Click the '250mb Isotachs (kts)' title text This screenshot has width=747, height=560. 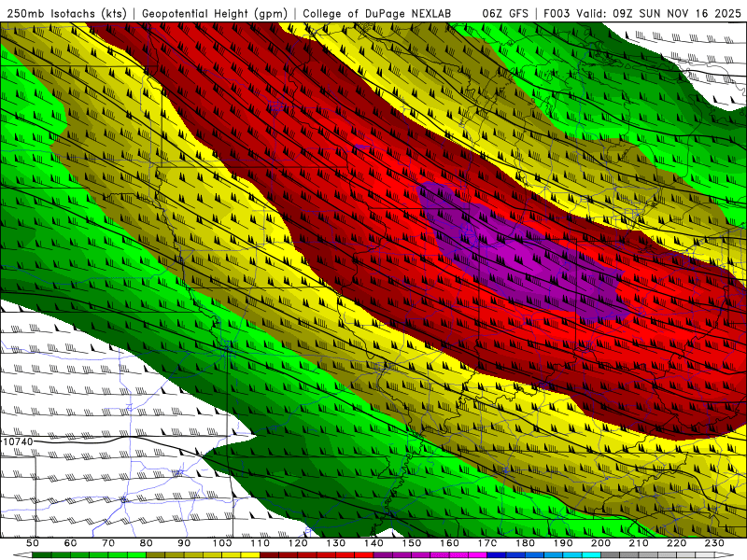click(x=66, y=13)
